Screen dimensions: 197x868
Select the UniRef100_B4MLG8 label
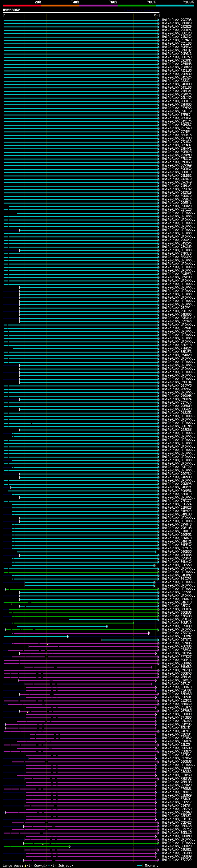tap(177, 515)
